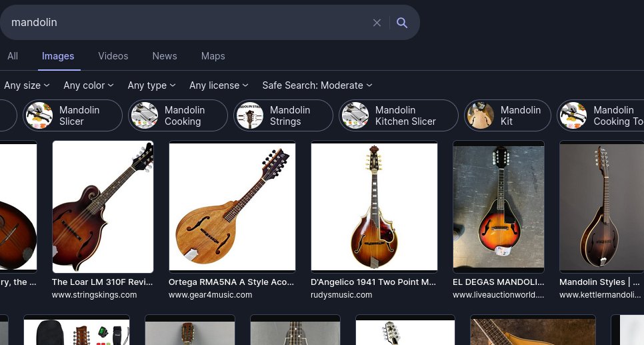Open the EL DEGAS mandolin image
Image resolution: width=644 pixels, height=345 pixels.
click(499, 206)
